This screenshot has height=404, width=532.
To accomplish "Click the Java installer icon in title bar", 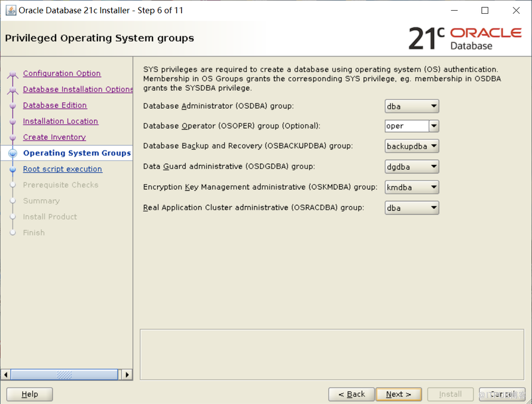I will [x=11, y=11].
